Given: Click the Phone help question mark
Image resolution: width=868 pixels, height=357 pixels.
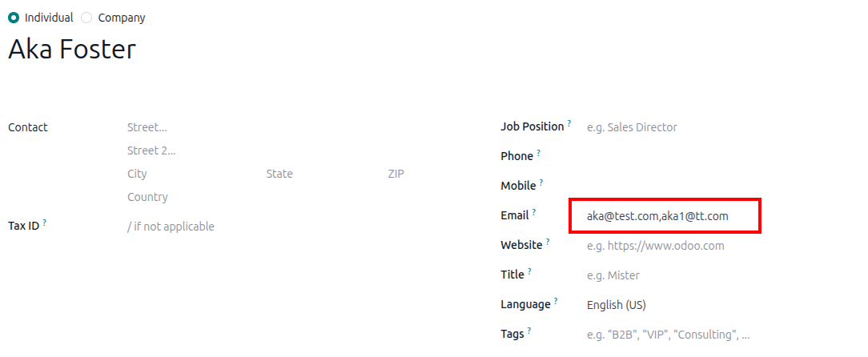Looking at the screenshot, I should (x=539, y=153).
